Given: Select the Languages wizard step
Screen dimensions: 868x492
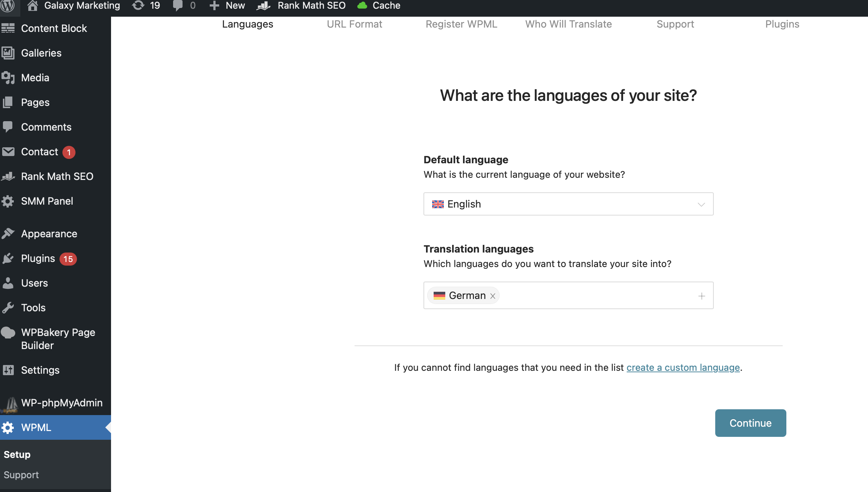Looking at the screenshot, I should click(248, 24).
